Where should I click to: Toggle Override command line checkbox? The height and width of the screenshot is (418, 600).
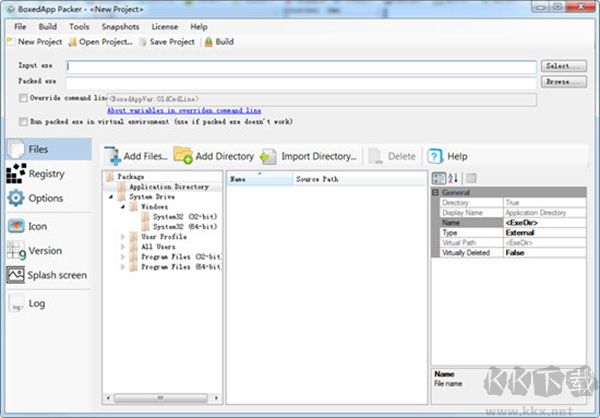point(23,98)
